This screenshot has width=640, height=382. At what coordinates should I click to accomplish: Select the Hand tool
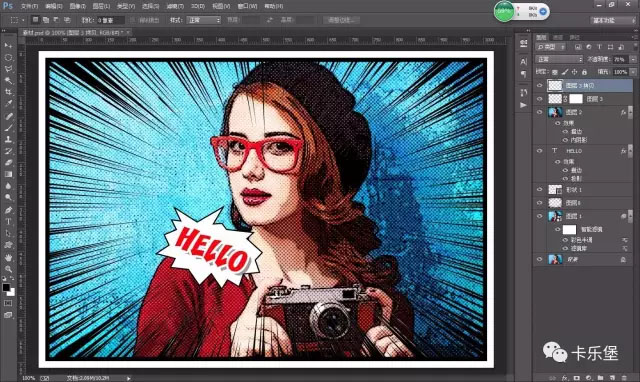click(x=8, y=258)
